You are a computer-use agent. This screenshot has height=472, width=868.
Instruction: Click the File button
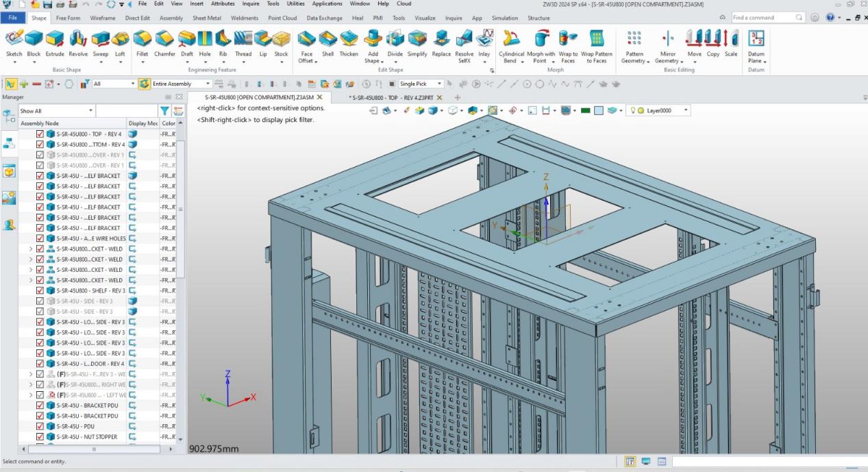click(13, 18)
